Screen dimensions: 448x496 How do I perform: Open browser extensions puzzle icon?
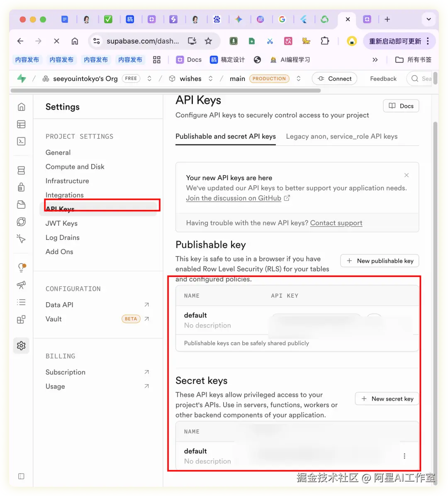pyautogui.click(x=325, y=41)
